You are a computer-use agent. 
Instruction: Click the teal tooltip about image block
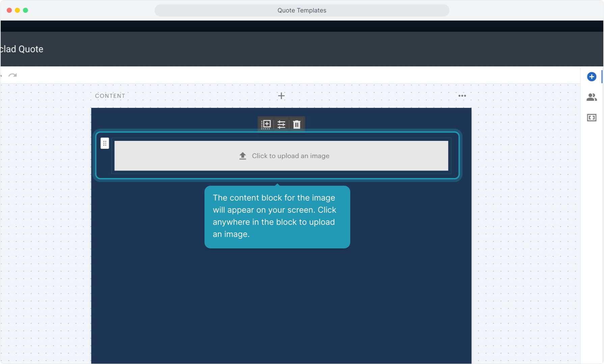coord(277,217)
